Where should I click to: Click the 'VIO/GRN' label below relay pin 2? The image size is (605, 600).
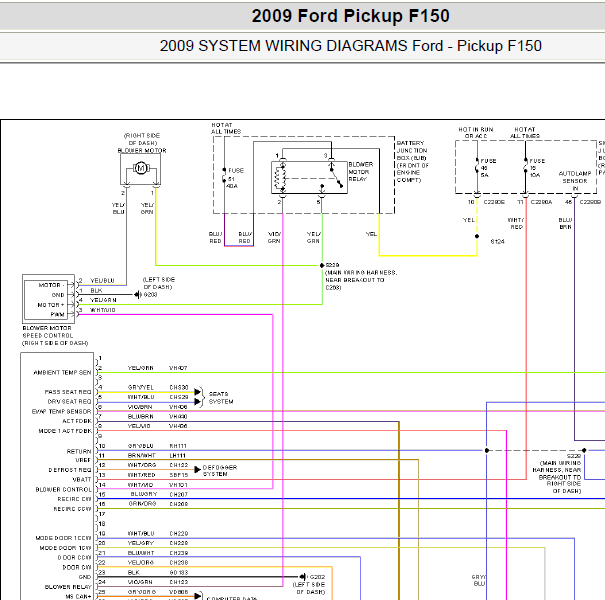(274, 237)
